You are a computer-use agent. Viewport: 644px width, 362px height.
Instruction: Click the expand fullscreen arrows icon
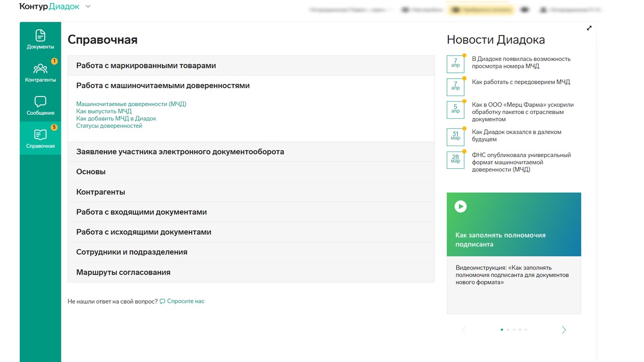pyautogui.click(x=589, y=28)
